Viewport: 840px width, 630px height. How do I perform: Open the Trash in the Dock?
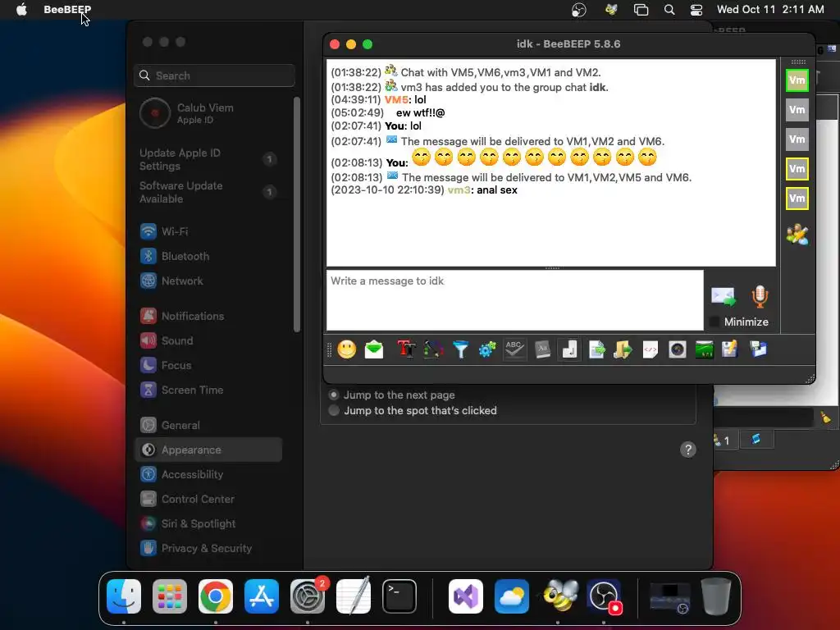click(x=716, y=596)
